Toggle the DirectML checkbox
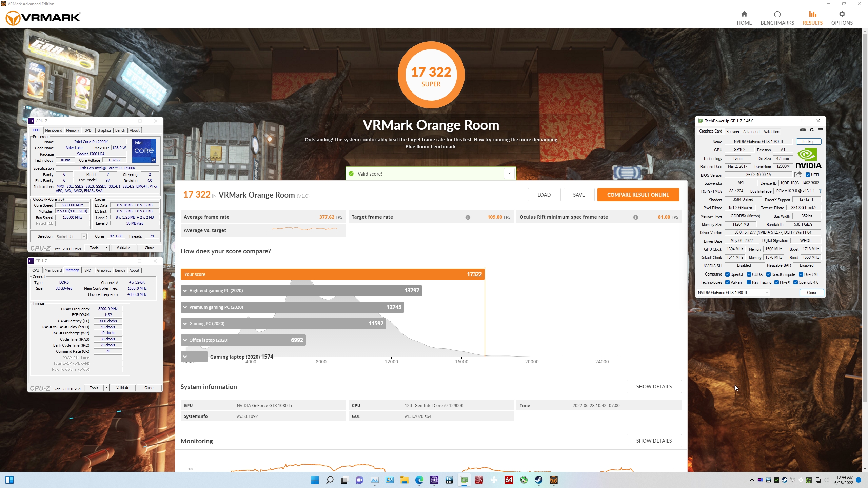The image size is (868, 488). (x=801, y=274)
